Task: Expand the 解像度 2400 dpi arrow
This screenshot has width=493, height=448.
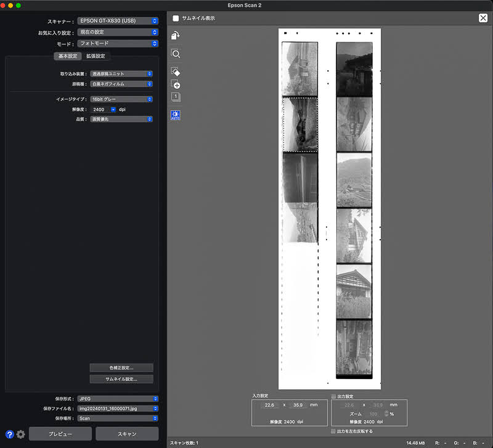Action: 113,110
